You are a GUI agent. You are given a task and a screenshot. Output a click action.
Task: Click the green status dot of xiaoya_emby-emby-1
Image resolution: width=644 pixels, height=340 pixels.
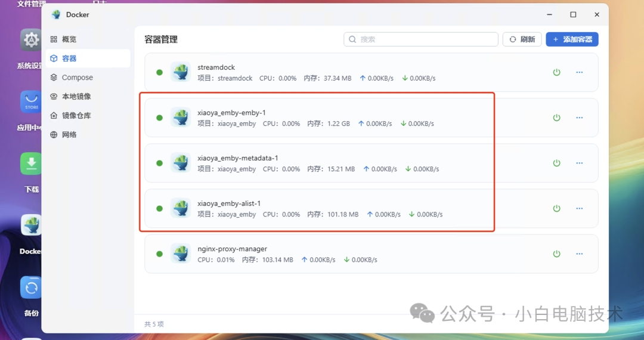[x=159, y=118]
